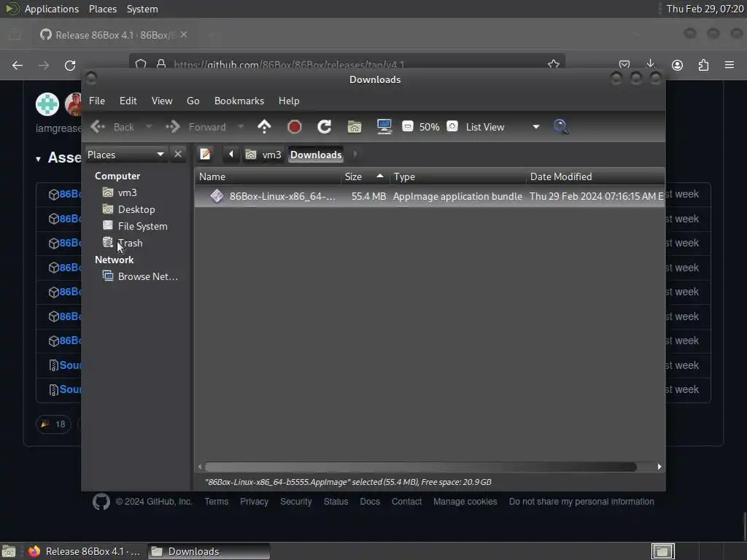Zoom in with the plus icon
The height and width of the screenshot is (560, 747).
coord(452,126)
